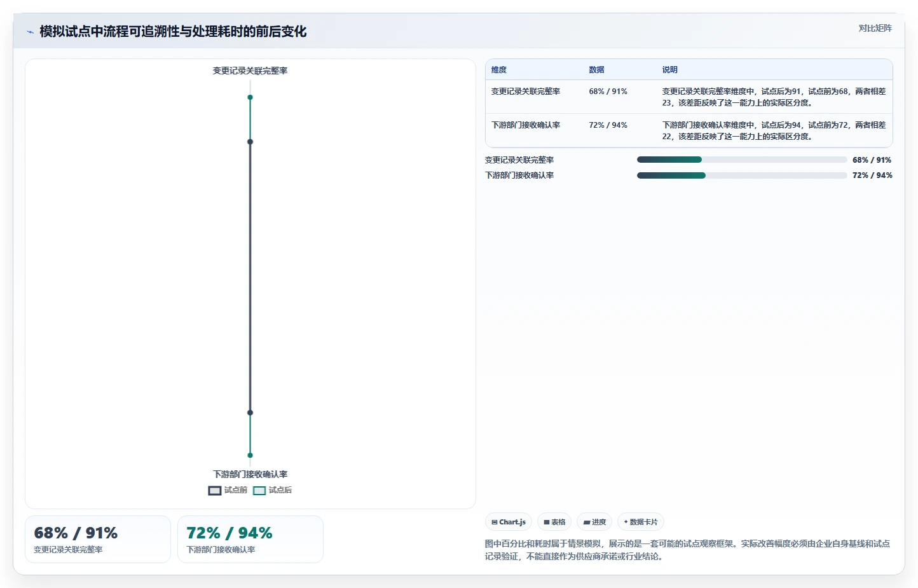Click the 数据卡片 chip
This screenshot has width=918, height=588.
[641, 522]
